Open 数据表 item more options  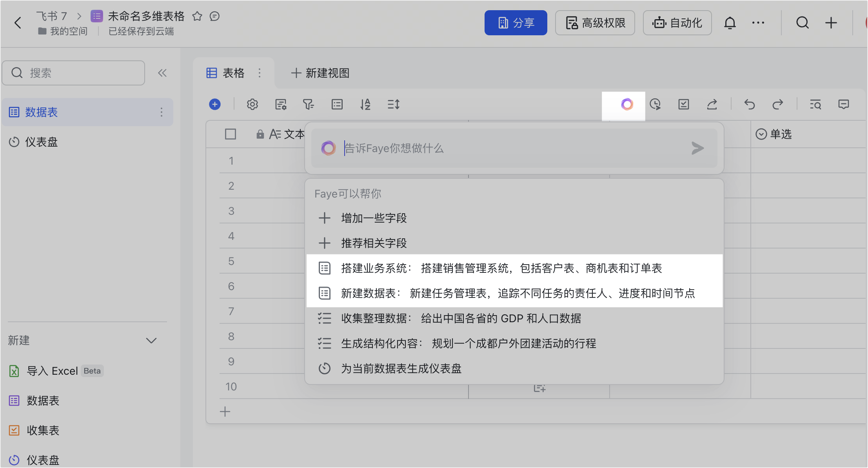pyautogui.click(x=161, y=112)
